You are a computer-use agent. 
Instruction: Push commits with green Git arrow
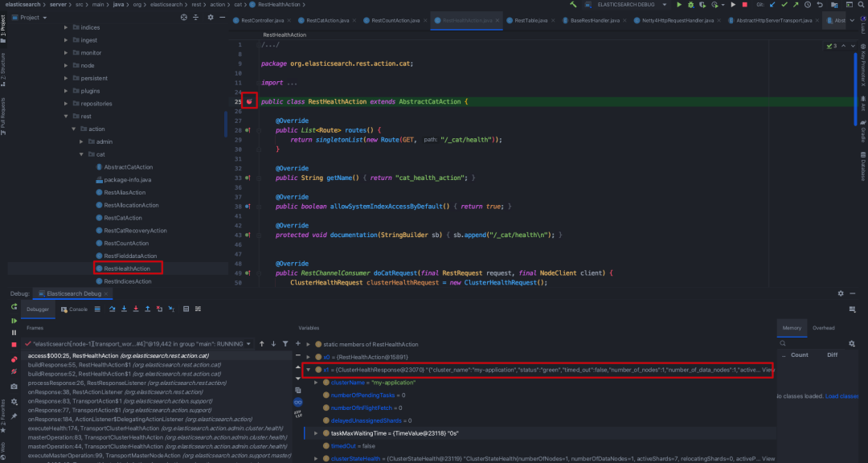coord(796,5)
